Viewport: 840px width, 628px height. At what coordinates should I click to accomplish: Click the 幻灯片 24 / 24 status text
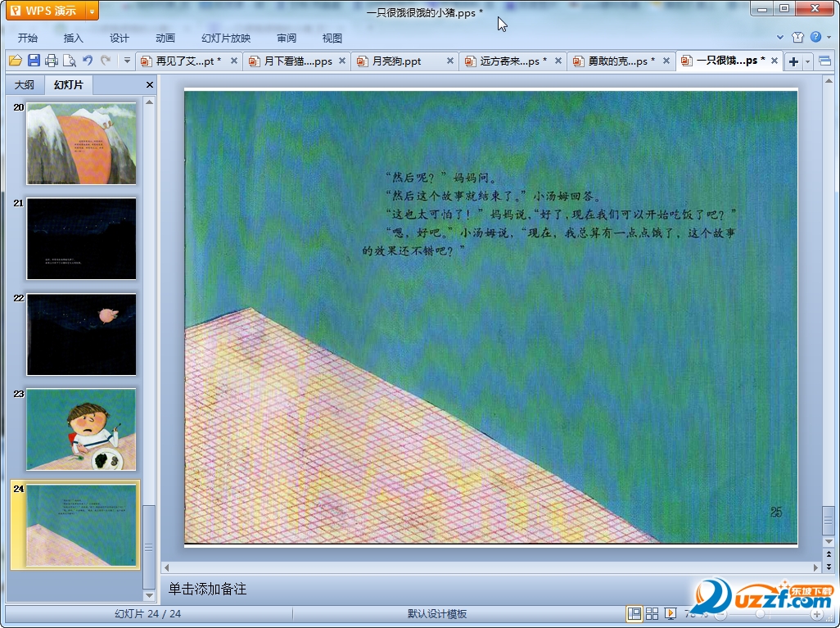147,613
